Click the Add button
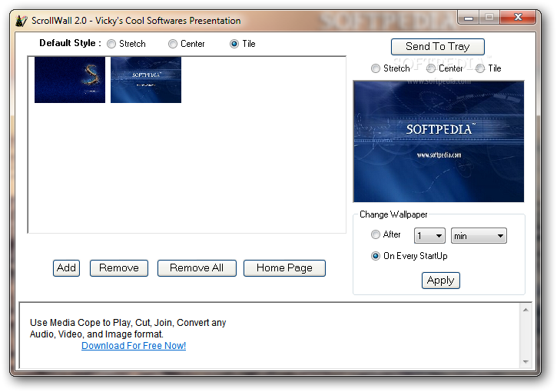 point(66,268)
